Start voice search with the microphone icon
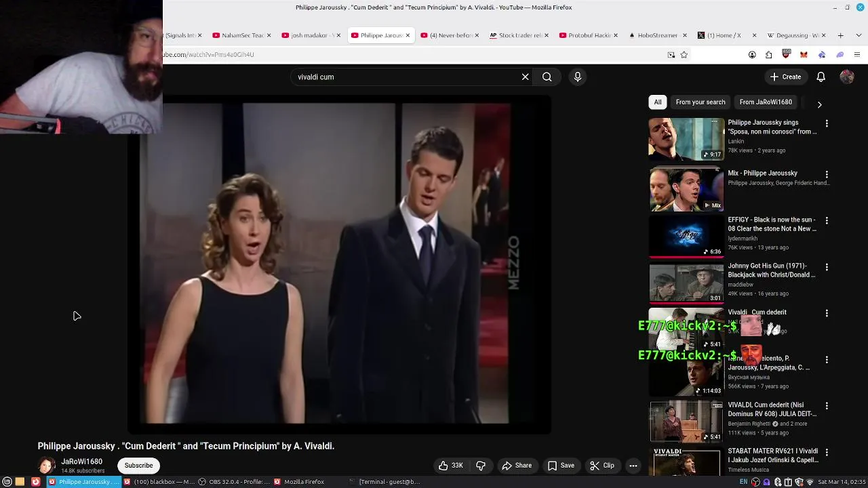 point(578,77)
